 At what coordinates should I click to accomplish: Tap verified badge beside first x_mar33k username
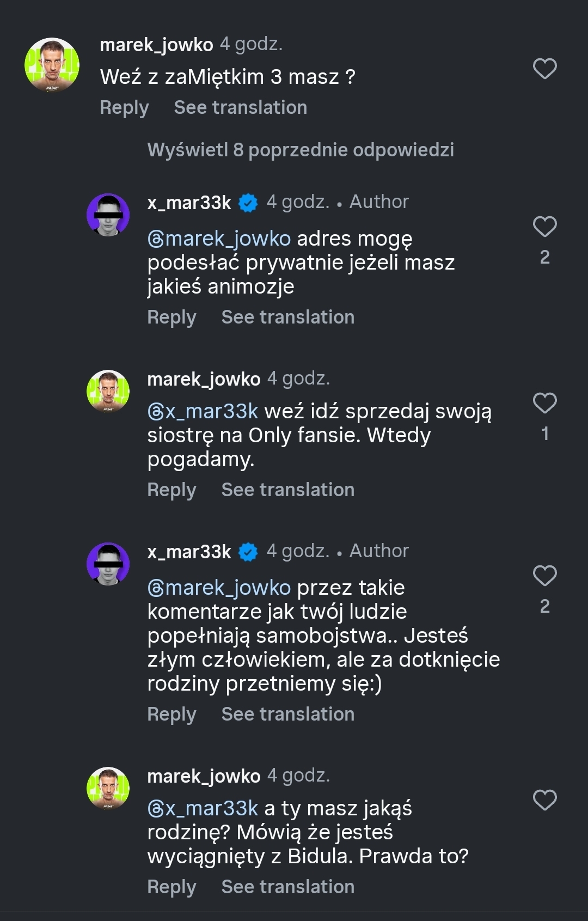(248, 203)
